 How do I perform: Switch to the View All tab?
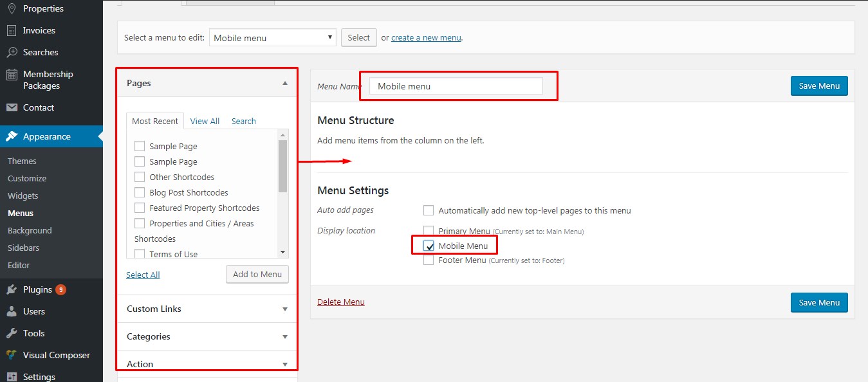[205, 121]
